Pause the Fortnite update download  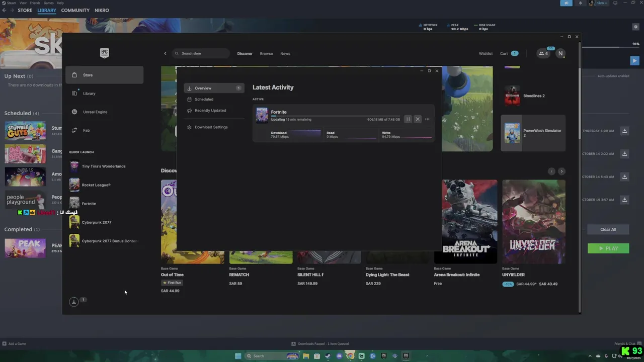coord(408,119)
